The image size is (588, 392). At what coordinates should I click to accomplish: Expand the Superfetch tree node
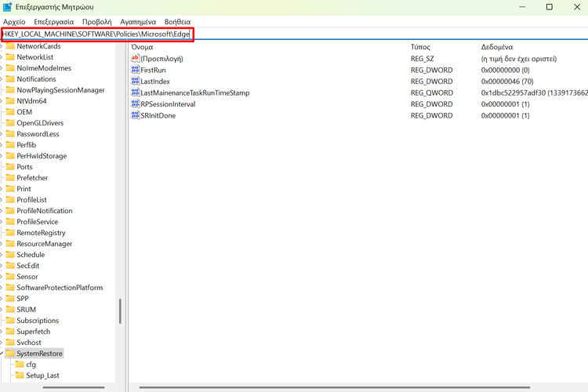coord(2,332)
